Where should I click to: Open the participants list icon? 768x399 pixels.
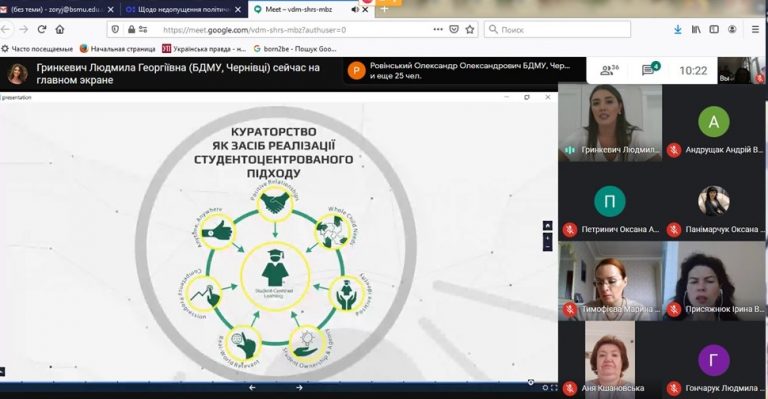point(609,70)
